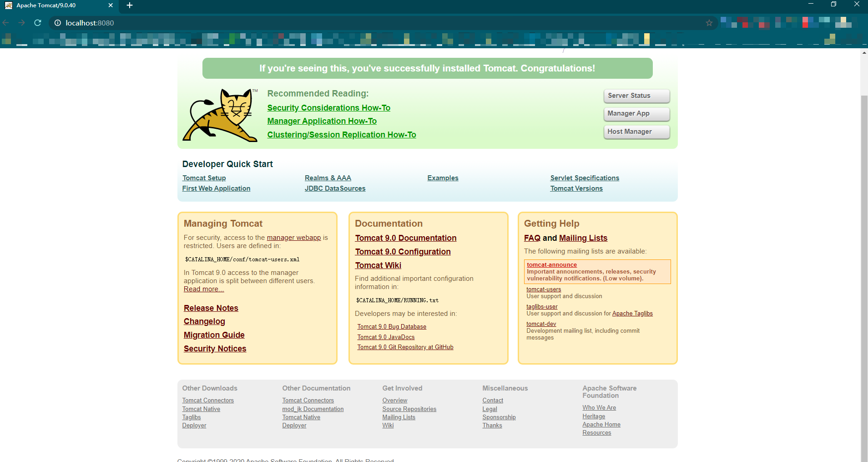Open the tomcat-dev mailing list
Image resolution: width=868 pixels, height=462 pixels.
541,324
